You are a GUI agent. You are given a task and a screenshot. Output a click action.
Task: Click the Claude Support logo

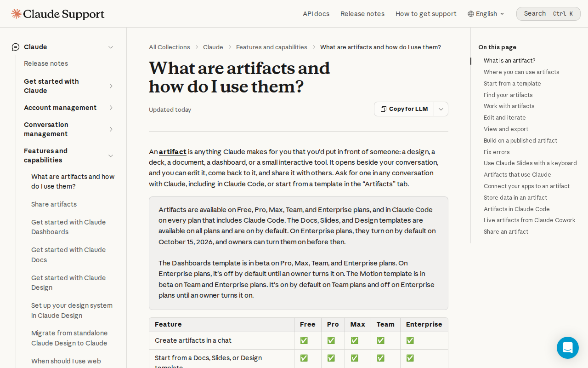point(58,14)
